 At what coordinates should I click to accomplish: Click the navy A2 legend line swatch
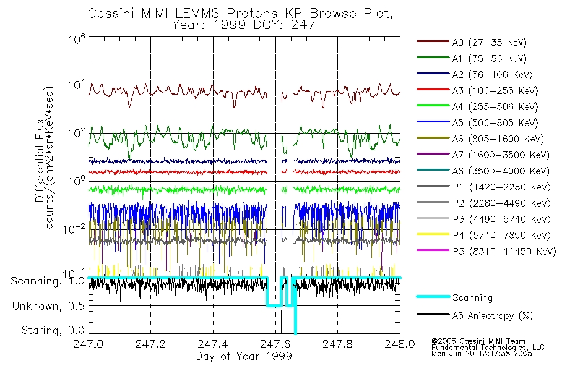coord(433,74)
